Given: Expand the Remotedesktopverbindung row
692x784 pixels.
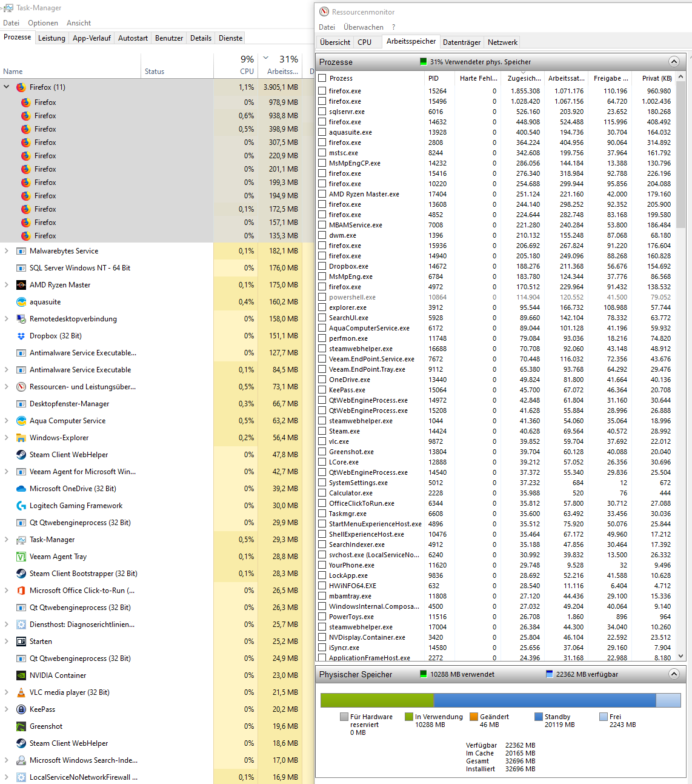Looking at the screenshot, I should tap(7, 319).
